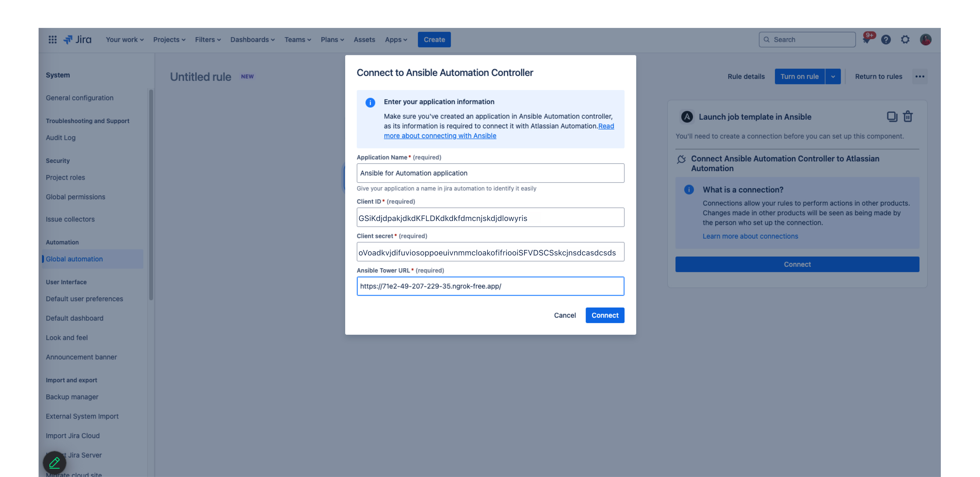980x477 pixels.
Task: Expand the Teams menu
Action: pyautogui.click(x=297, y=39)
